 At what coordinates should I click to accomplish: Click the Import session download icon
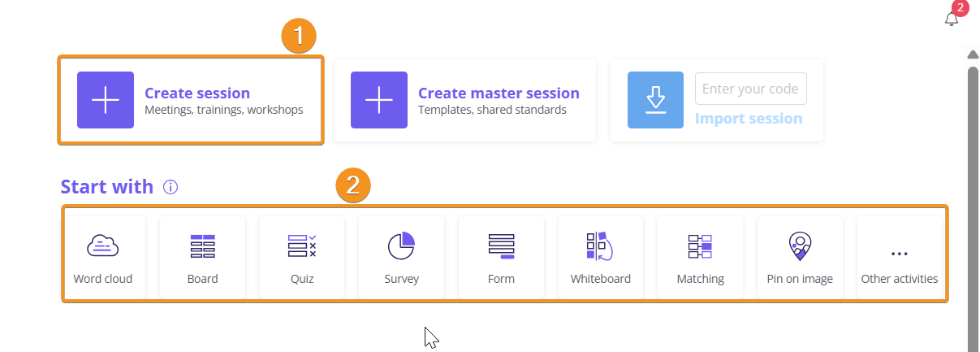[x=656, y=100]
